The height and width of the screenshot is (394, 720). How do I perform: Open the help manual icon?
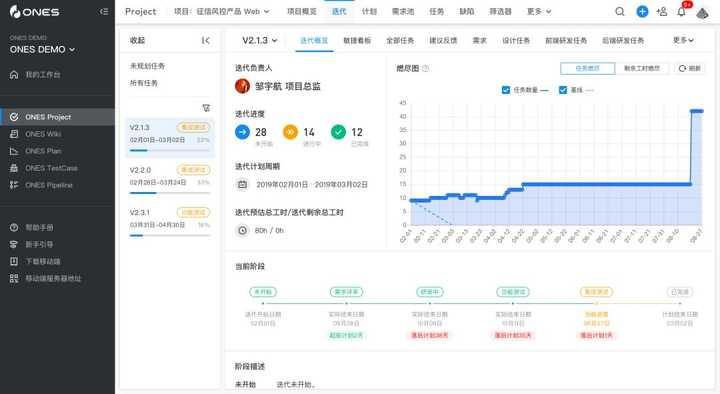pyautogui.click(x=14, y=227)
